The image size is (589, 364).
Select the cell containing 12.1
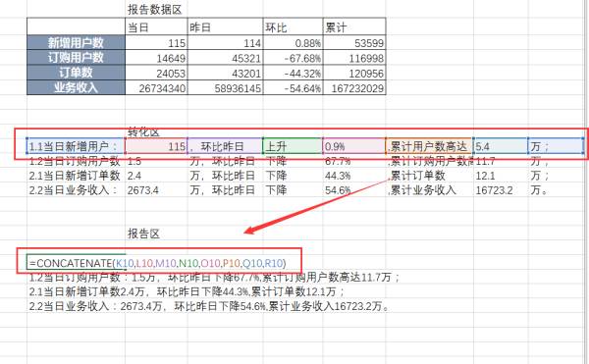(x=501, y=176)
